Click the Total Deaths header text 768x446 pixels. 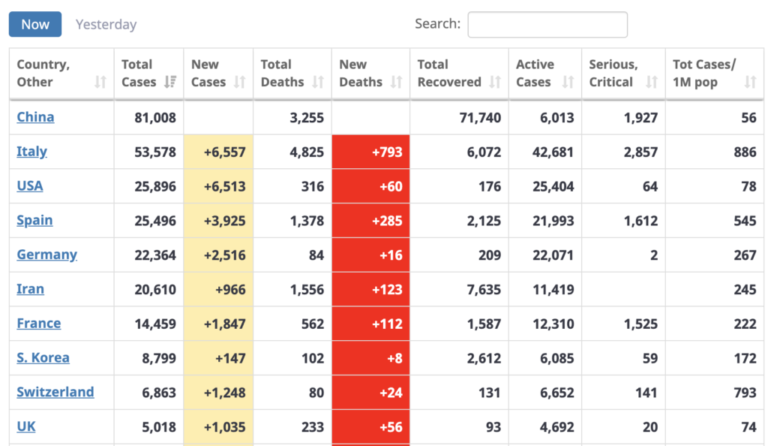[x=282, y=73]
